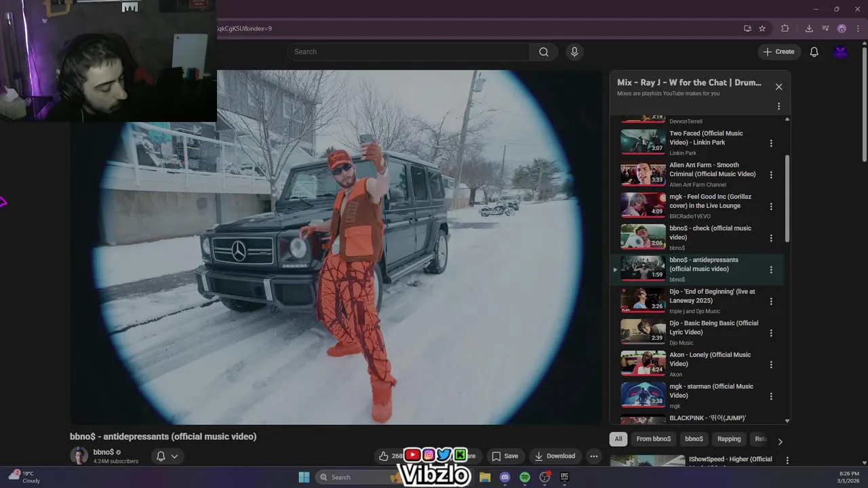
Task: Open options for mgk starman
Action: [x=771, y=396]
